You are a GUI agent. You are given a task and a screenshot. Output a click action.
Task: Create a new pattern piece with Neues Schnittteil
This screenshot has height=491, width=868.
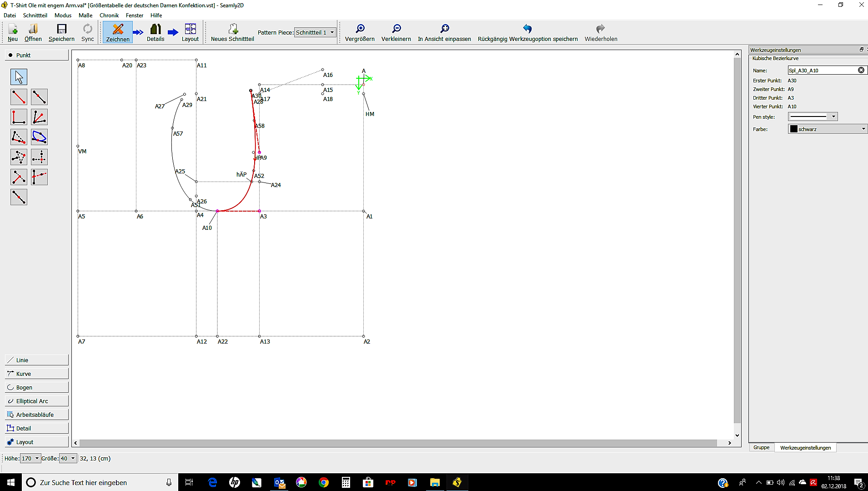tap(232, 33)
